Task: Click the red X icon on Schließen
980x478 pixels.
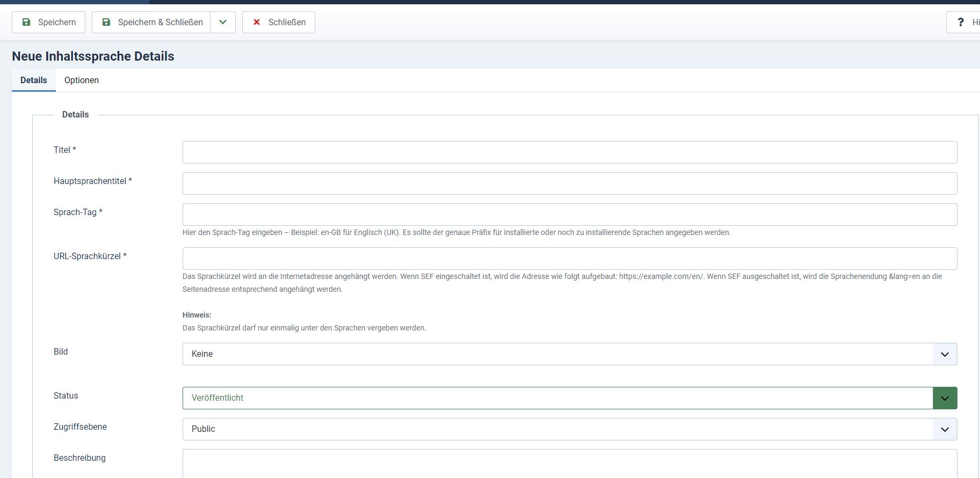Action: (x=257, y=22)
